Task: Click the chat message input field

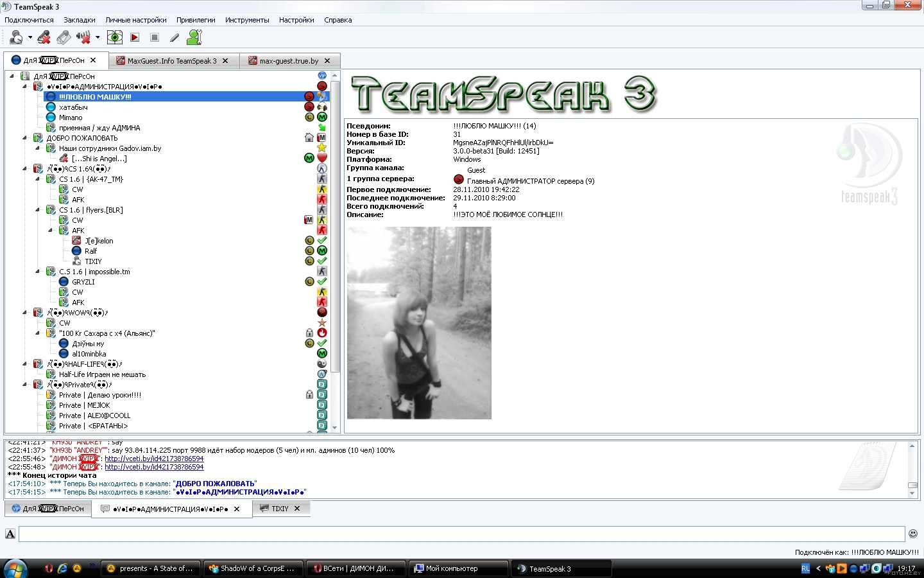Action: coord(461,534)
